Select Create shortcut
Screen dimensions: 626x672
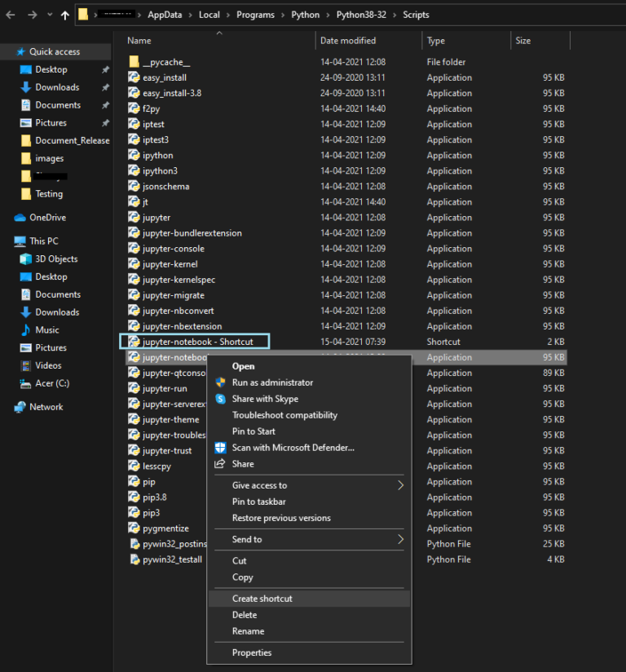tap(309, 599)
